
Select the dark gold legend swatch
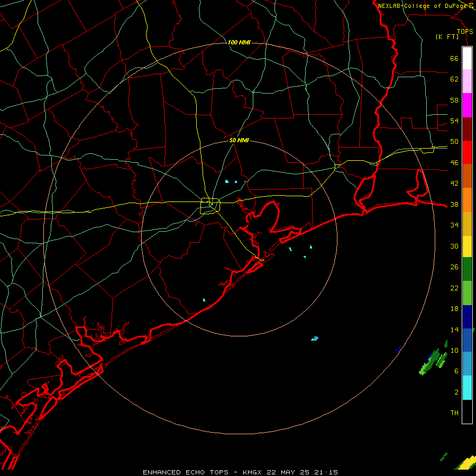coord(467,224)
